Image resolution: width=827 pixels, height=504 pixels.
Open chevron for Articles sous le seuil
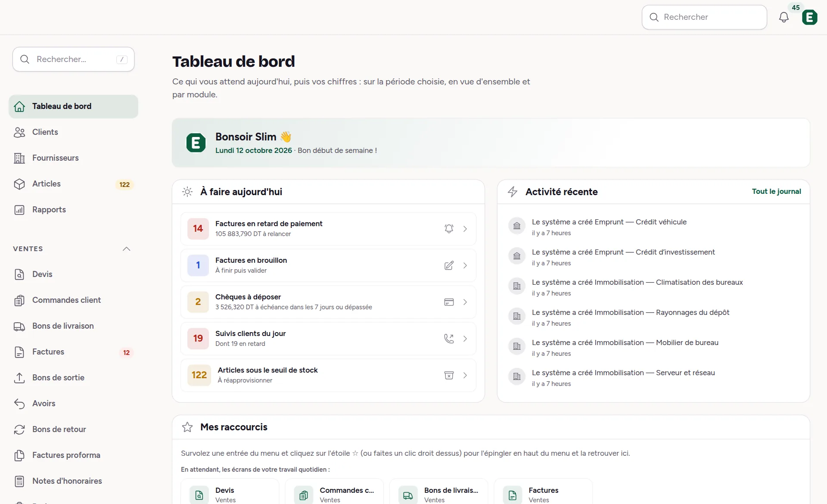tap(465, 375)
